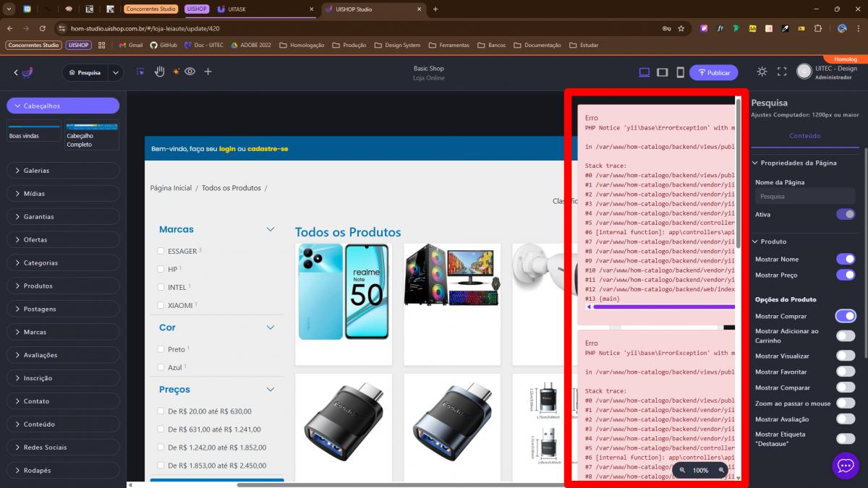The height and width of the screenshot is (488, 868).
Task: Click the eye preview icon
Action: 190,72
